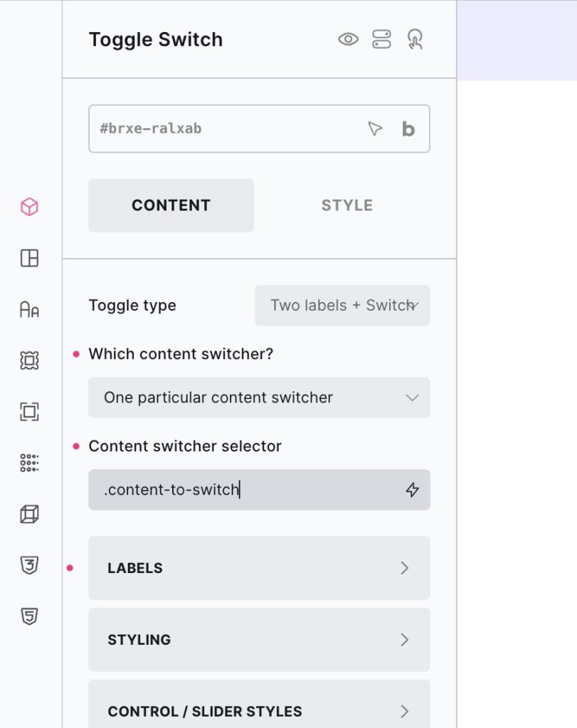Click the HTML5 shield sidebar icon
The height and width of the screenshot is (728, 577).
[x=28, y=616]
